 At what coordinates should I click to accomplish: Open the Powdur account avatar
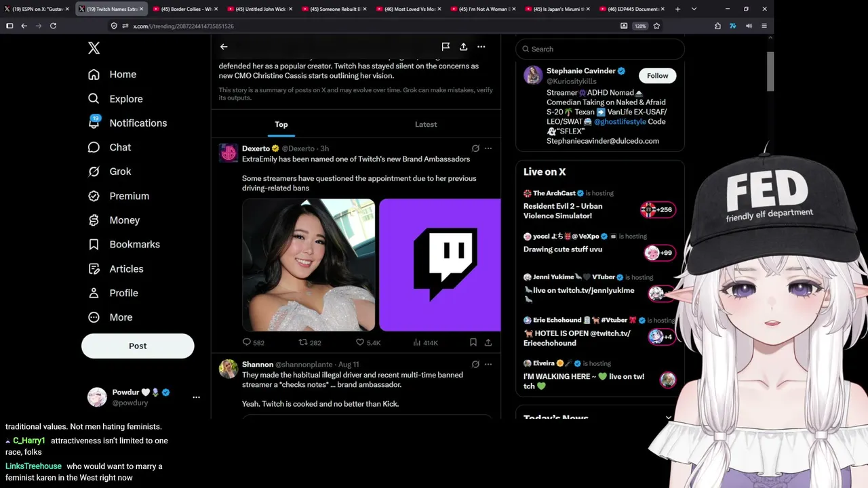pos(97,397)
